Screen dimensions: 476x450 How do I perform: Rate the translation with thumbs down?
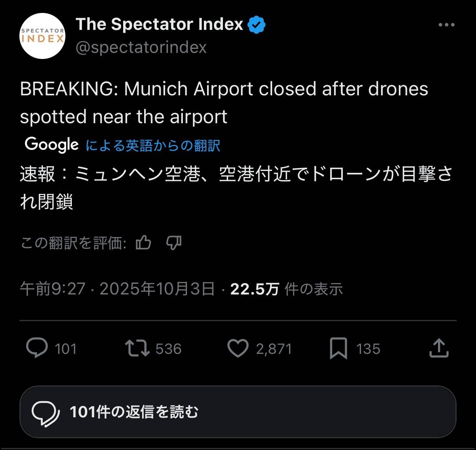coord(174,243)
